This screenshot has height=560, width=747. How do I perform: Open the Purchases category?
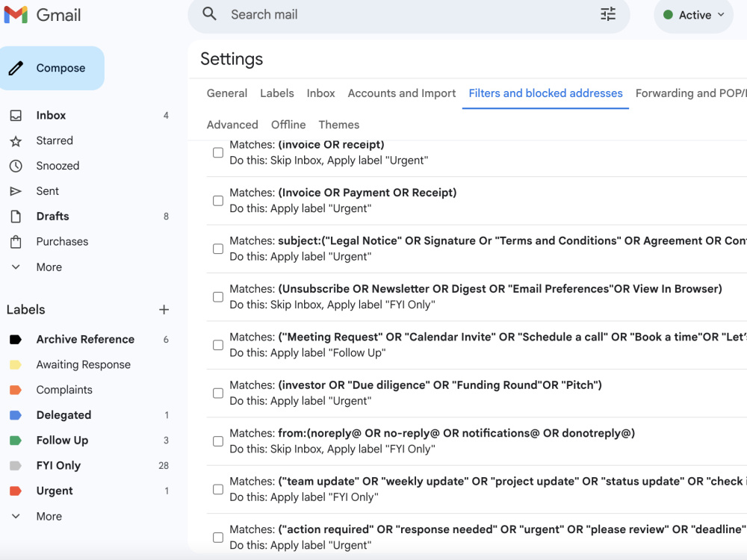coord(63,242)
